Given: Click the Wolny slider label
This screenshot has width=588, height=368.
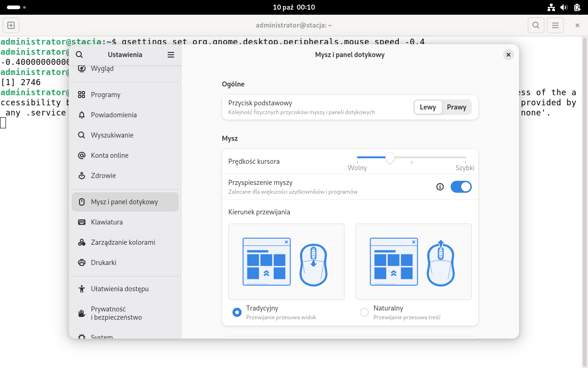Looking at the screenshot, I should point(357,168).
